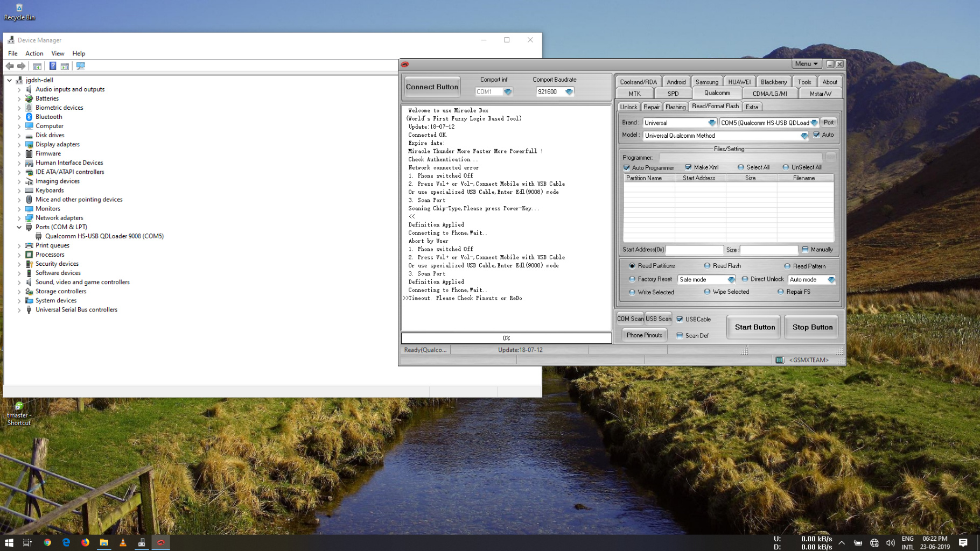Select the Read Pattern radio button
Viewport: 980px width, 551px height.
point(787,266)
